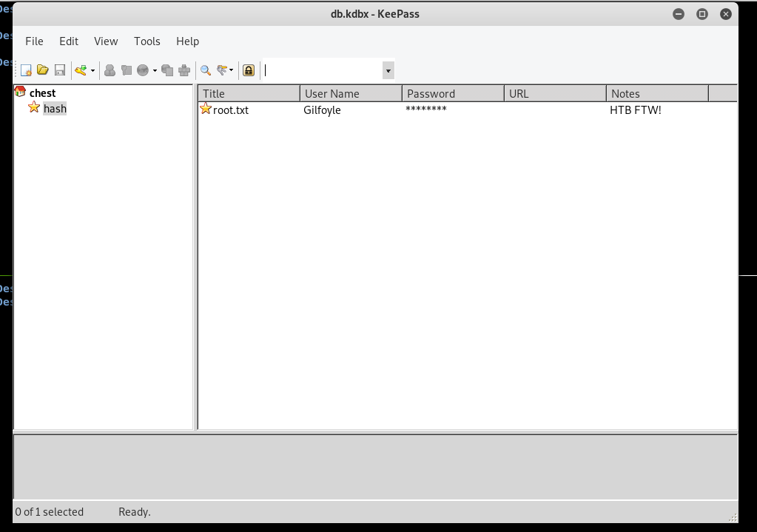
Task: Select the root.txt entry
Action: coord(230,110)
